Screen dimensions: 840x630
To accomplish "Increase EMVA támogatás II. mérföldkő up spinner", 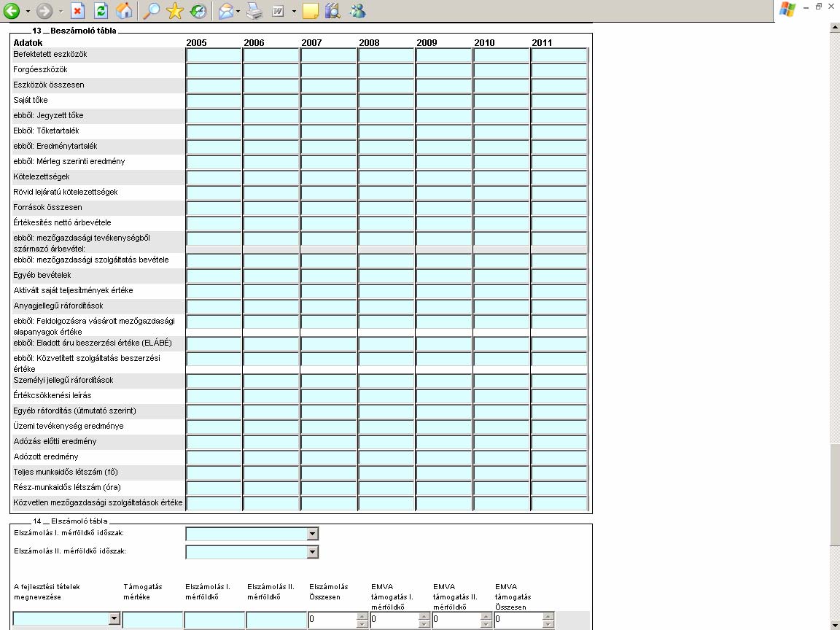I will (x=486, y=616).
